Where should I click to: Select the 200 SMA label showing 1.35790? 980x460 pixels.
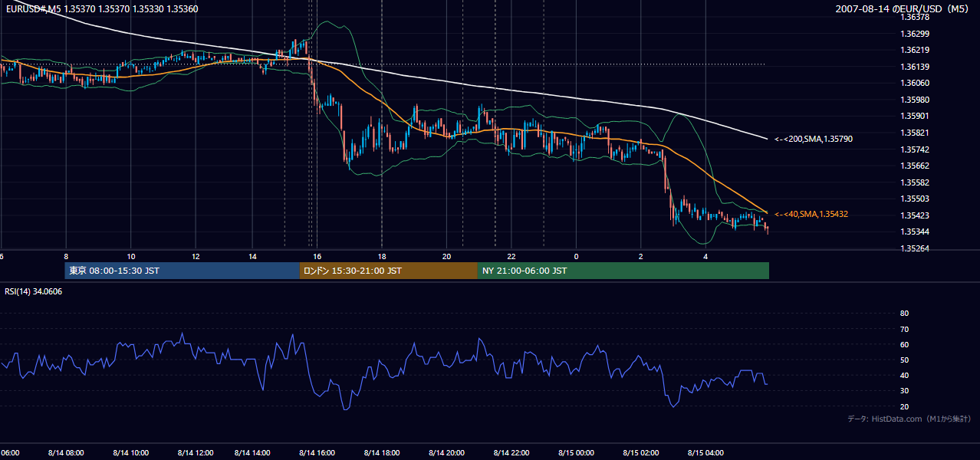pos(814,140)
